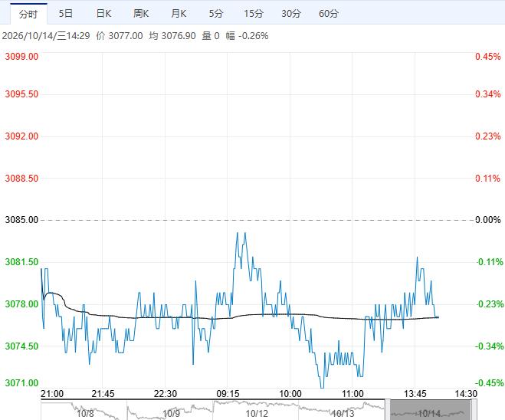
Task: Click the highlighted 10/14 range selector
Action: coord(431,410)
